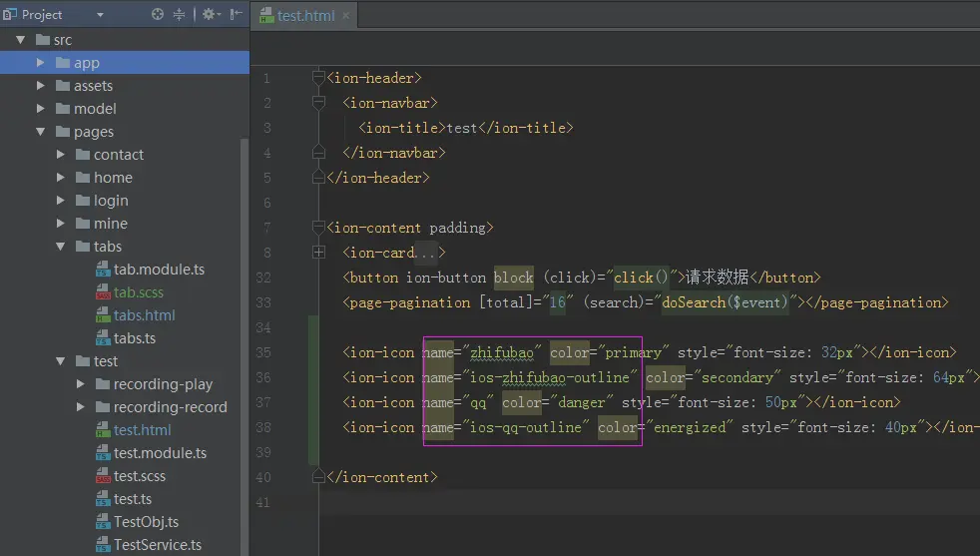Click the tabs.html file icon

[x=103, y=315]
